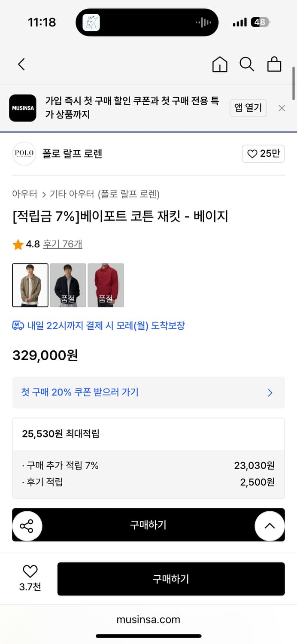Tap the bottom black 구매하기 purchase button
297x644 pixels.
pyautogui.click(x=171, y=578)
